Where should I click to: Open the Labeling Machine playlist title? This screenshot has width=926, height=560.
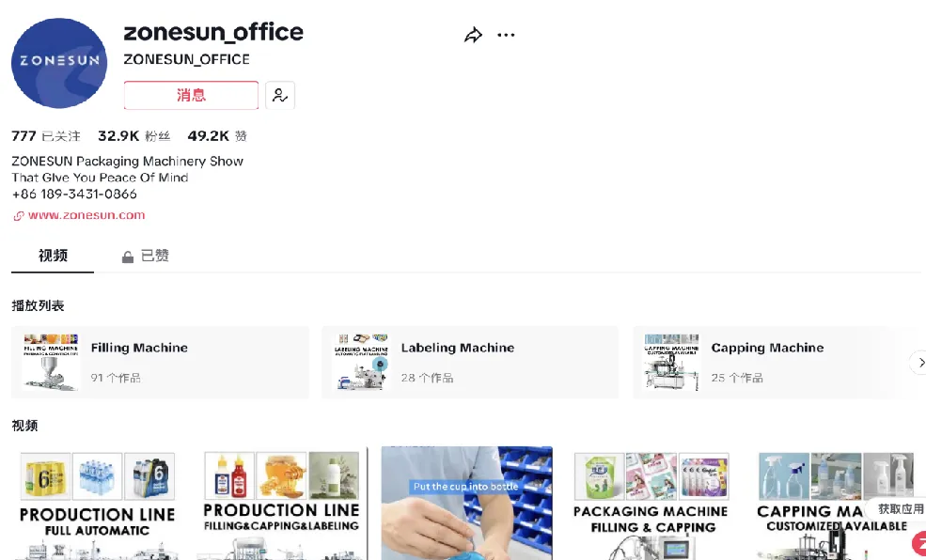tap(458, 348)
